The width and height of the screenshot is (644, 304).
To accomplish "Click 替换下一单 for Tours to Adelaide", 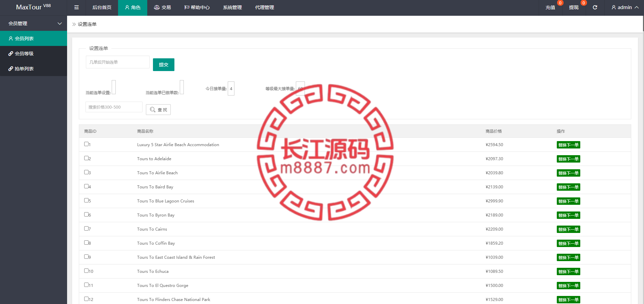I will pyautogui.click(x=568, y=159).
